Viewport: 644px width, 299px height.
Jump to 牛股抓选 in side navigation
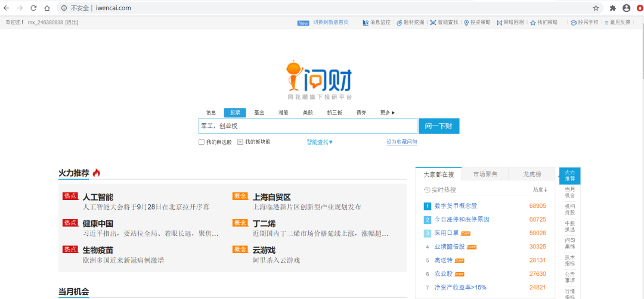coord(569,226)
